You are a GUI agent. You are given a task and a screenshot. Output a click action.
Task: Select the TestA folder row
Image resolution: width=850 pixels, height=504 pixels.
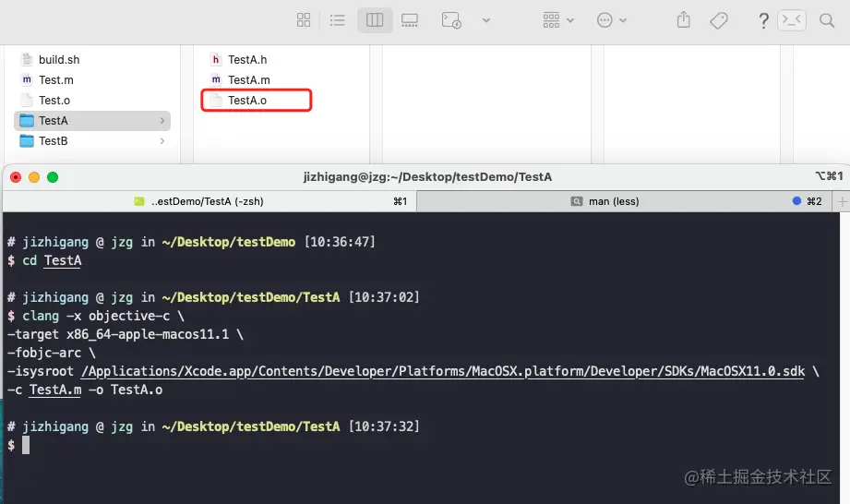[x=92, y=121]
